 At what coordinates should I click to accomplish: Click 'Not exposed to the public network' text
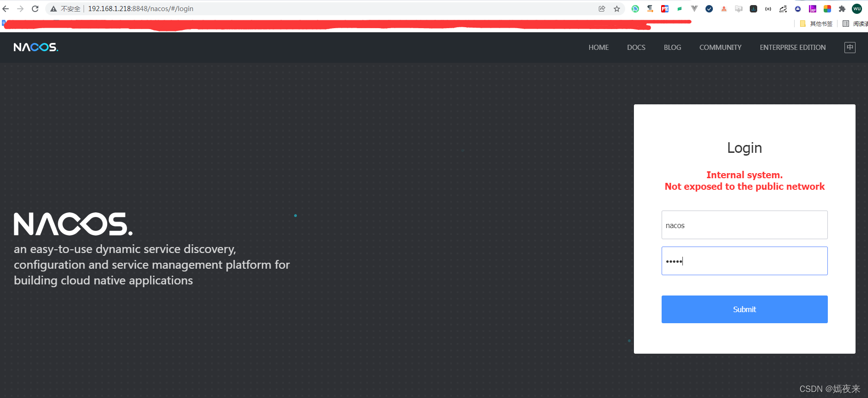[744, 187]
